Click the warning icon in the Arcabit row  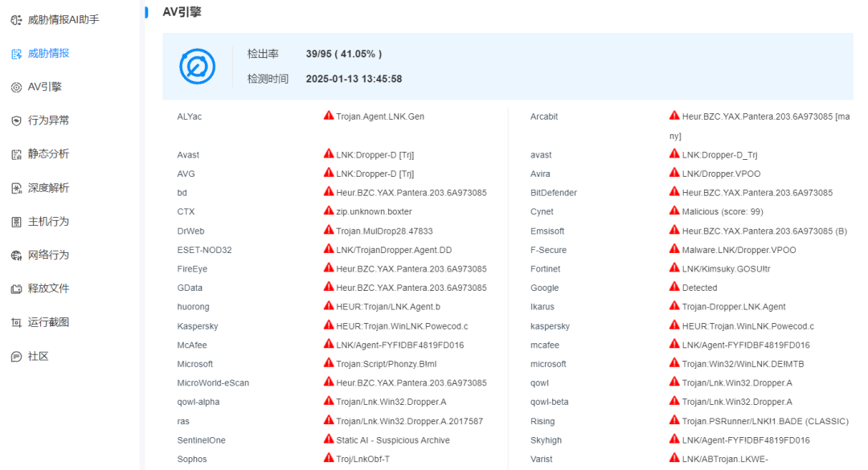pos(674,115)
